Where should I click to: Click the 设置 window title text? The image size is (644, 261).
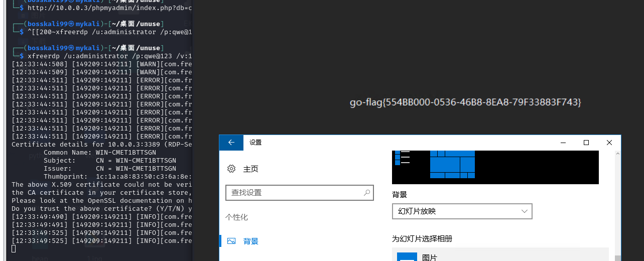255,143
